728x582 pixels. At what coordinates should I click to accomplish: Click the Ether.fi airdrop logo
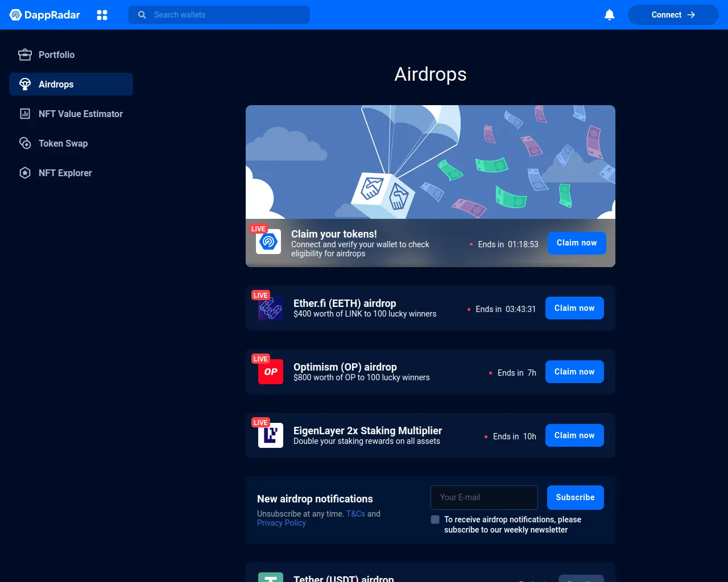click(271, 308)
